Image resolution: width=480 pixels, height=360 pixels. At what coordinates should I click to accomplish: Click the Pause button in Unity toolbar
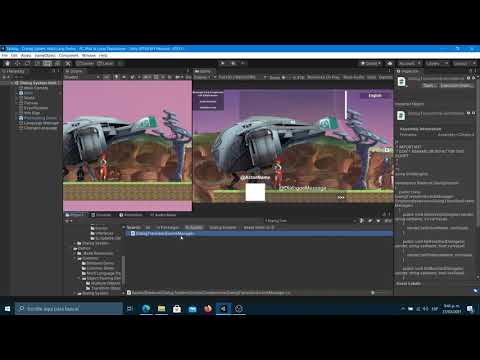pyautogui.click(x=233, y=63)
